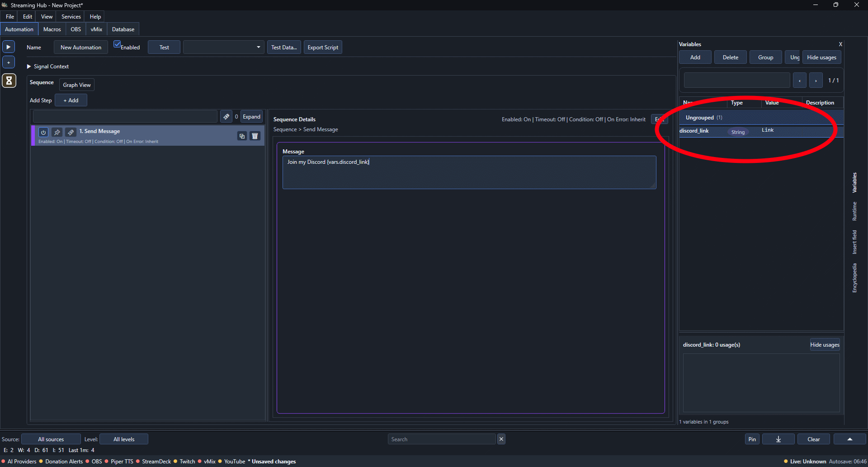Click the YouTube status indicator
This screenshot has width=868, height=467.
[231, 461]
